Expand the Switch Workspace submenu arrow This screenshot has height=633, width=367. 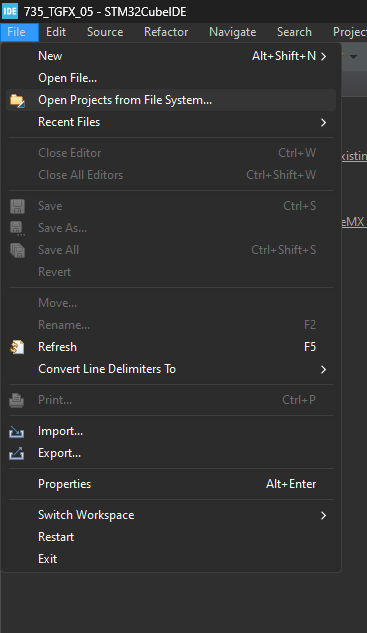click(323, 516)
